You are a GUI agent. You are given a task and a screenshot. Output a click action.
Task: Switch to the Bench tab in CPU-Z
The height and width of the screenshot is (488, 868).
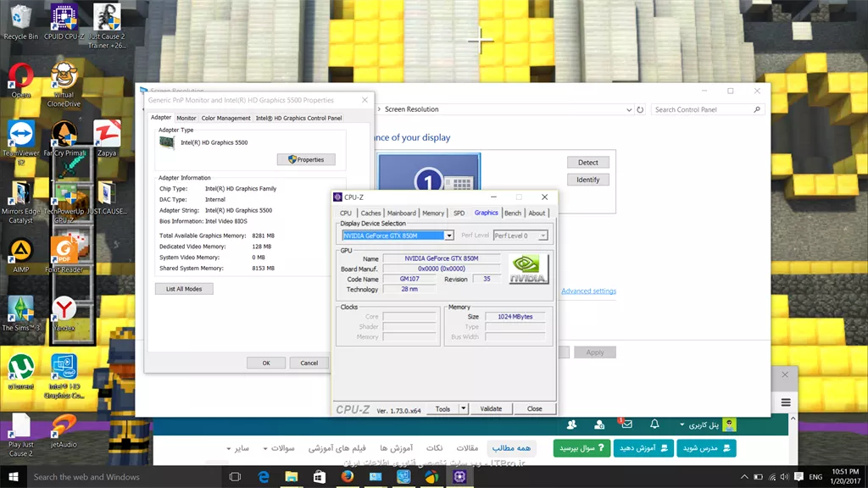pos(513,213)
